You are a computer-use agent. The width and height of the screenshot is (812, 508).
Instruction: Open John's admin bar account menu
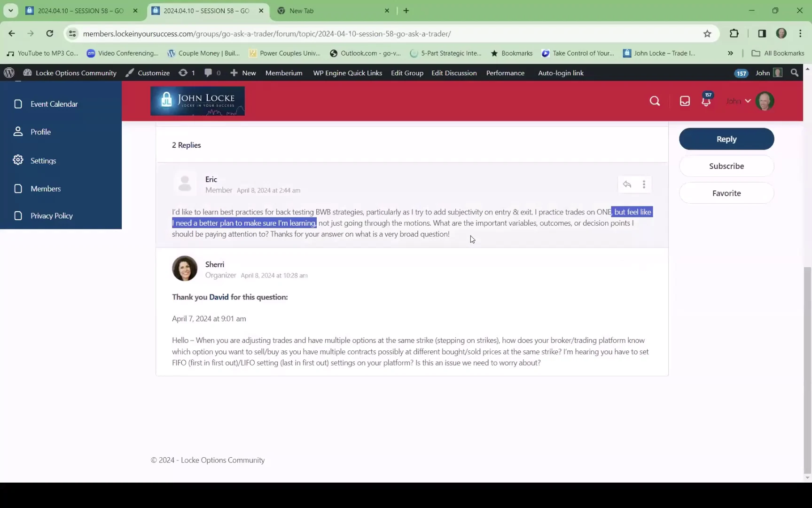(x=768, y=73)
